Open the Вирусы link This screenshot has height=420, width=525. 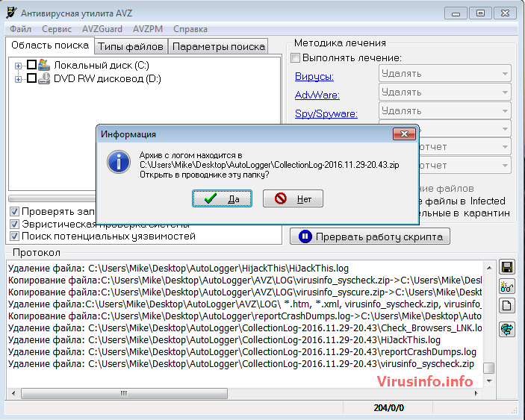pos(314,76)
